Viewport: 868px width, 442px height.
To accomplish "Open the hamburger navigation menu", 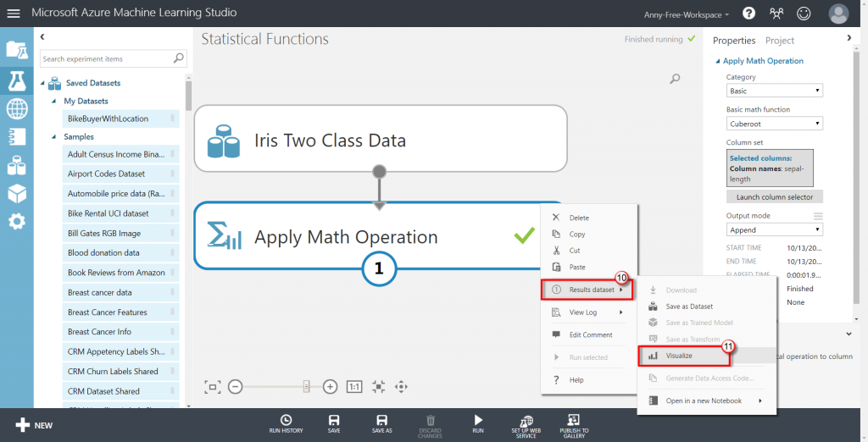I will (14, 14).
